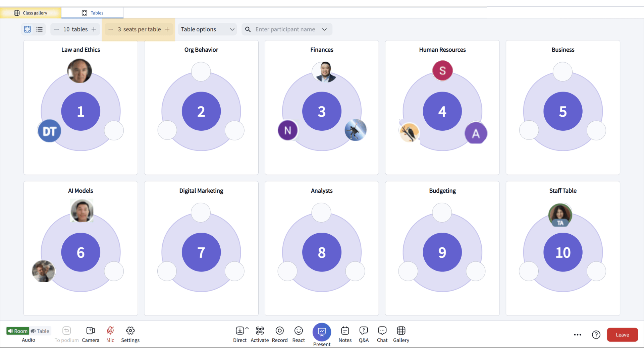Click the Budgeting table title
Image resolution: width=644 pixels, height=362 pixels.
[x=442, y=191]
